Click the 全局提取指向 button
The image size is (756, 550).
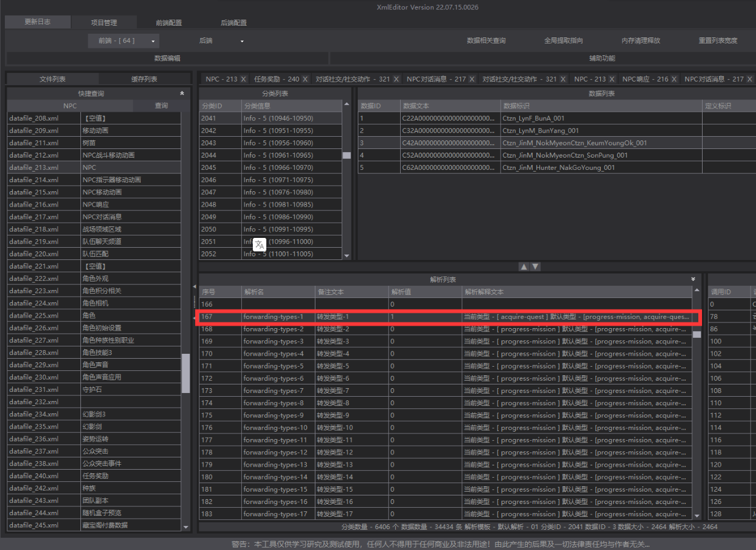click(563, 40)
